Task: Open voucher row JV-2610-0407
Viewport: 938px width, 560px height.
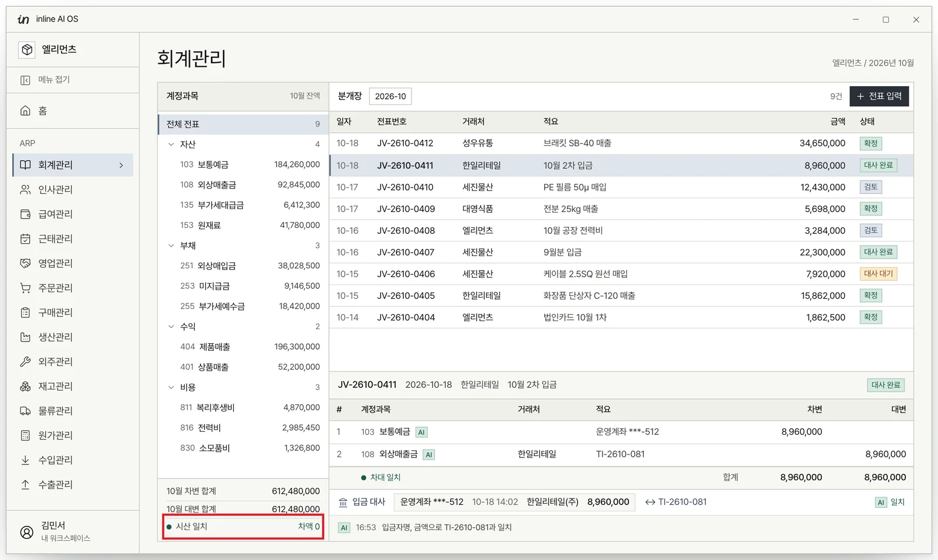Action: 621,252
